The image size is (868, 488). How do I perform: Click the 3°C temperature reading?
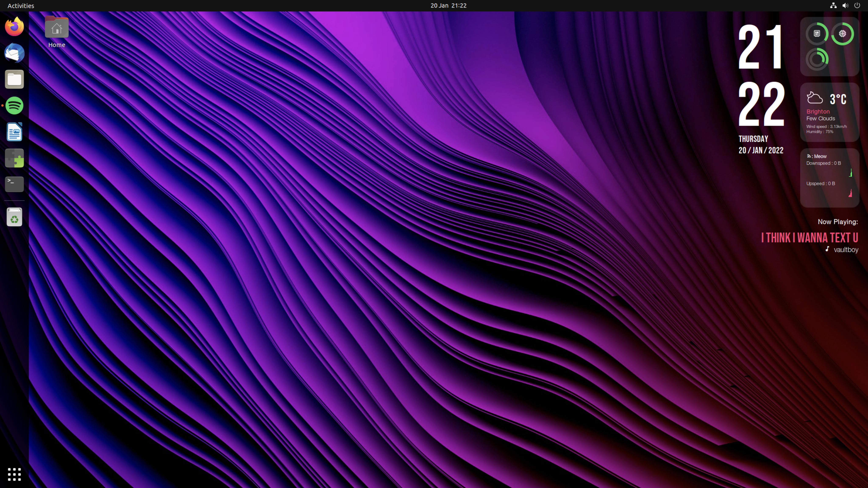tap(838, 99)
